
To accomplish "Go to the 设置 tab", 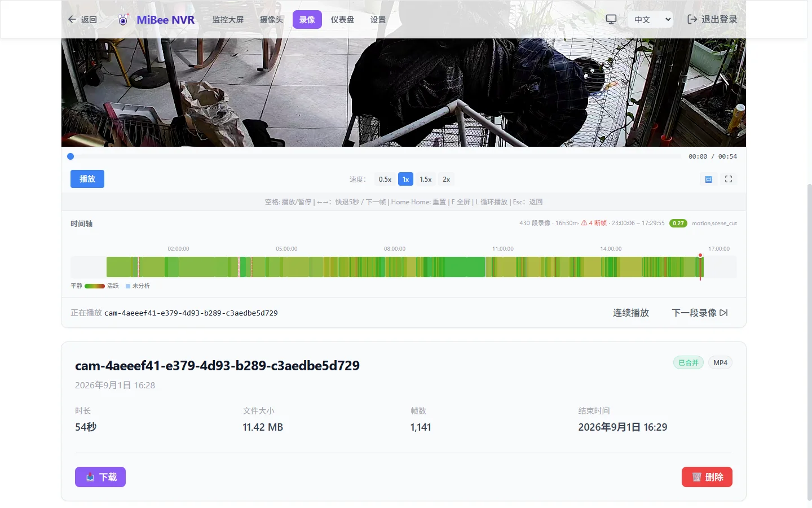I will coord(378,20).
